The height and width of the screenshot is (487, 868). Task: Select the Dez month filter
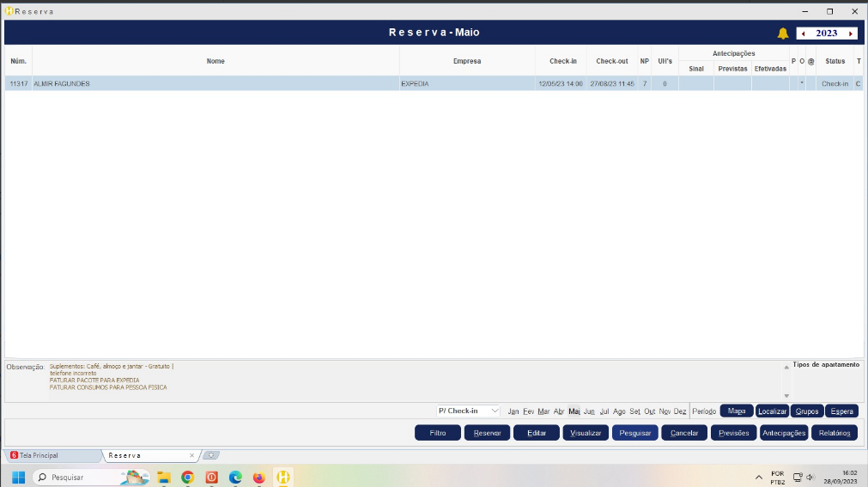(x=680, y=411)
